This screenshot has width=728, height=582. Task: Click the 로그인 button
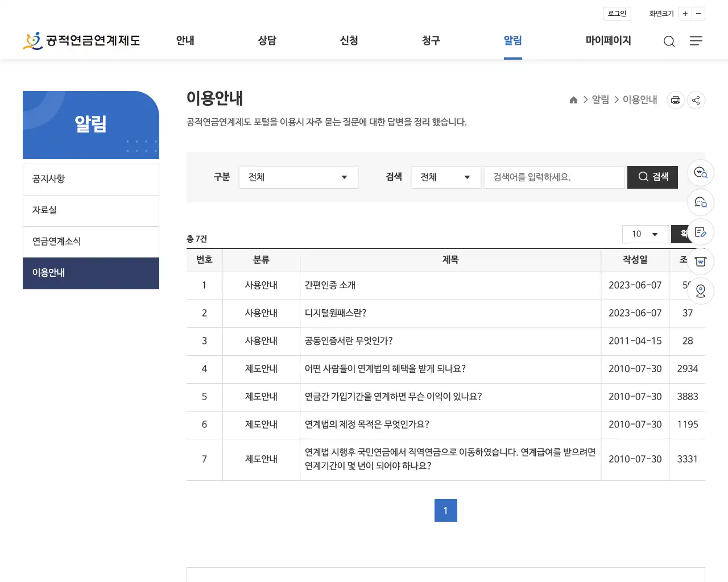point(617,13)
